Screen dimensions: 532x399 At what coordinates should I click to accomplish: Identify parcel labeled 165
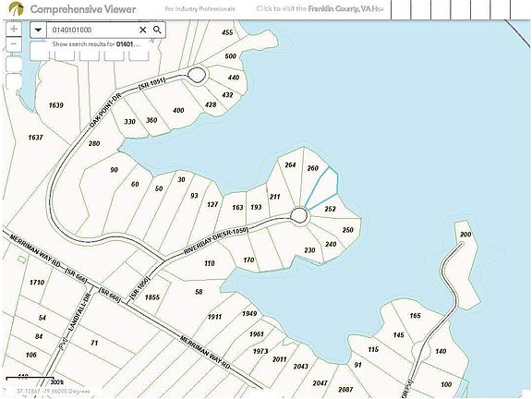pos(415,316)
